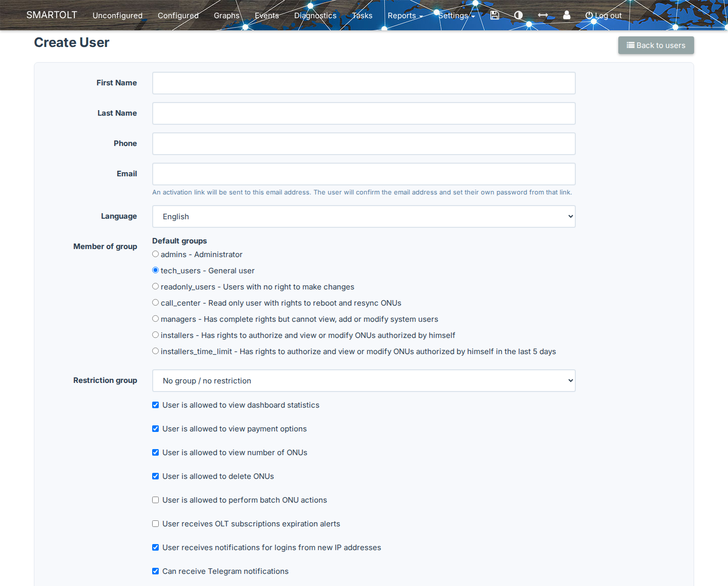Click the Create User page heading
The image size is (728, 586).
72,43
